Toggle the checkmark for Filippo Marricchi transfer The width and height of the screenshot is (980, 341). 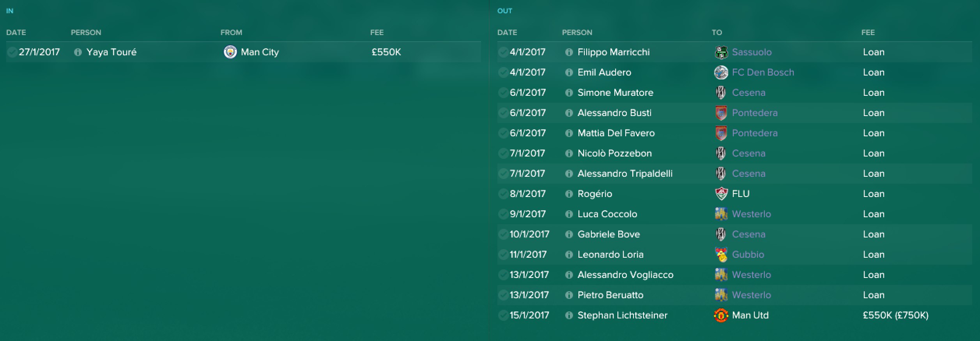(503, 52)
